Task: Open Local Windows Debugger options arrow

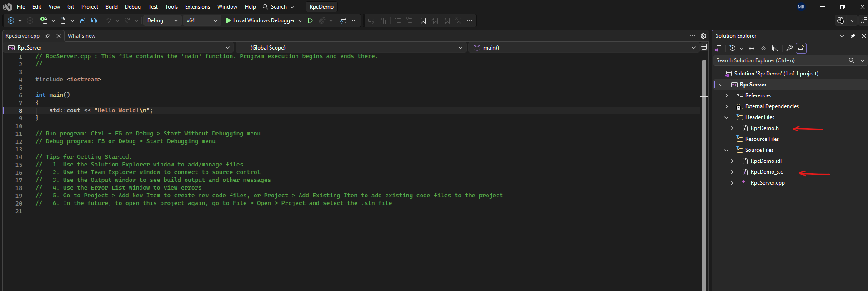Action: [300, 20]
